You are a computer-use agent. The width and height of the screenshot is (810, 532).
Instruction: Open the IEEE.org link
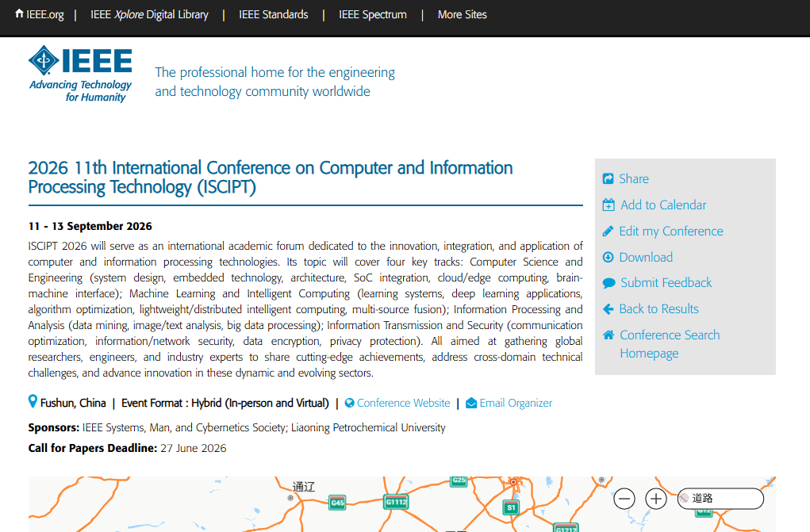(x=45, y=14)
